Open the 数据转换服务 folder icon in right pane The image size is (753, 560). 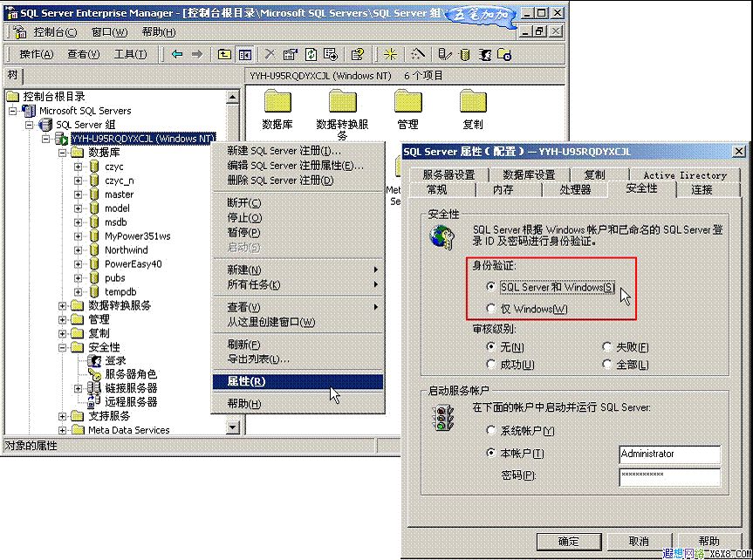pyautogui.click(x=342, y=102)
